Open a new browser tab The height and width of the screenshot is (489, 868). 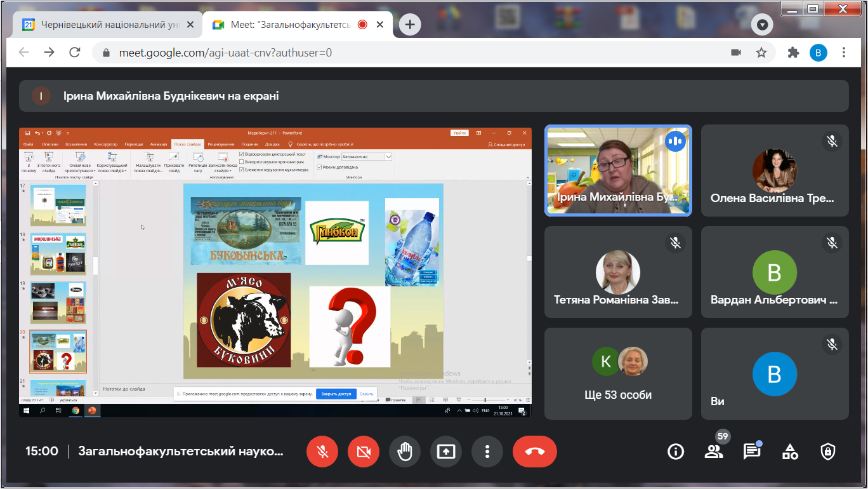click(x=410, y=25)
